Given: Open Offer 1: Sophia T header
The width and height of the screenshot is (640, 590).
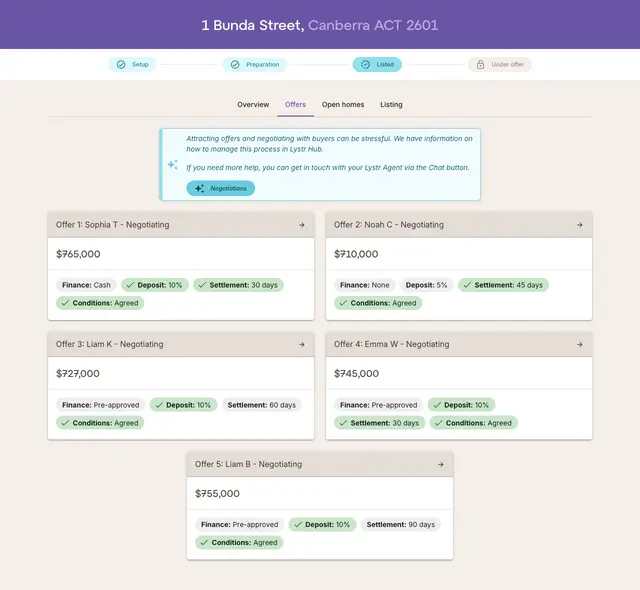Looking at the screenshot, I should (x=181, y=225).
